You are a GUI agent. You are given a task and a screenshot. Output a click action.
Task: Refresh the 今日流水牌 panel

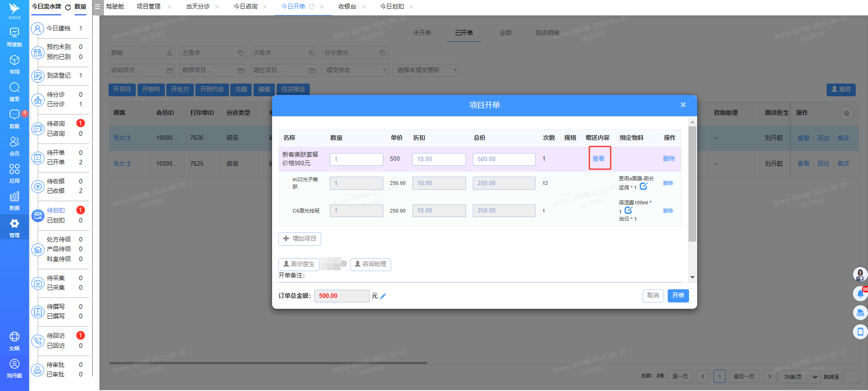[x=68, y=7]
